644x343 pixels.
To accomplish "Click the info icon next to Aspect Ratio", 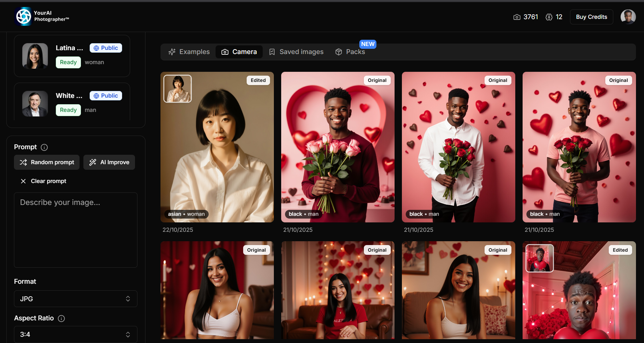I will 61,318.
